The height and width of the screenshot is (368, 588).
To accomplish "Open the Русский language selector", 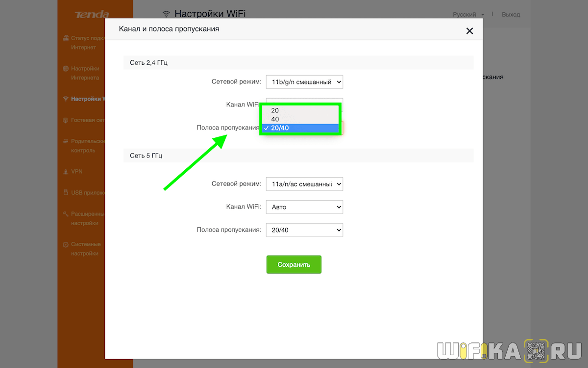I will click(x=468, y=15).
